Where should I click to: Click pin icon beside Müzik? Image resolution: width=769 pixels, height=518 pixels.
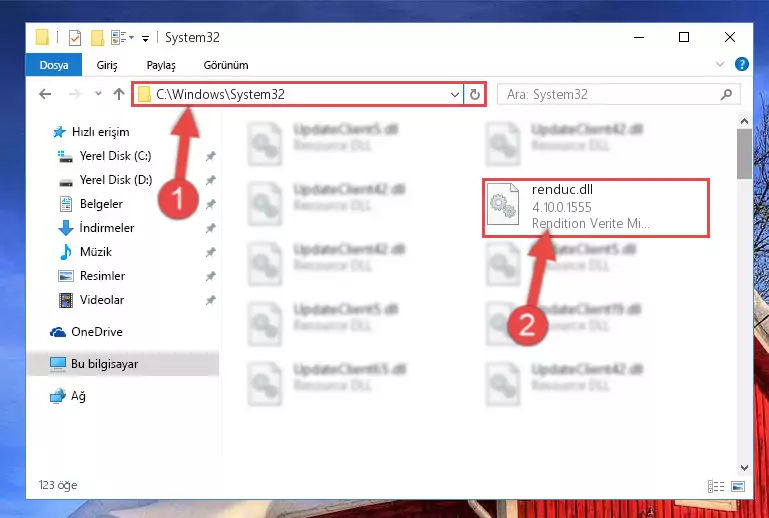[x=210, y=252]
